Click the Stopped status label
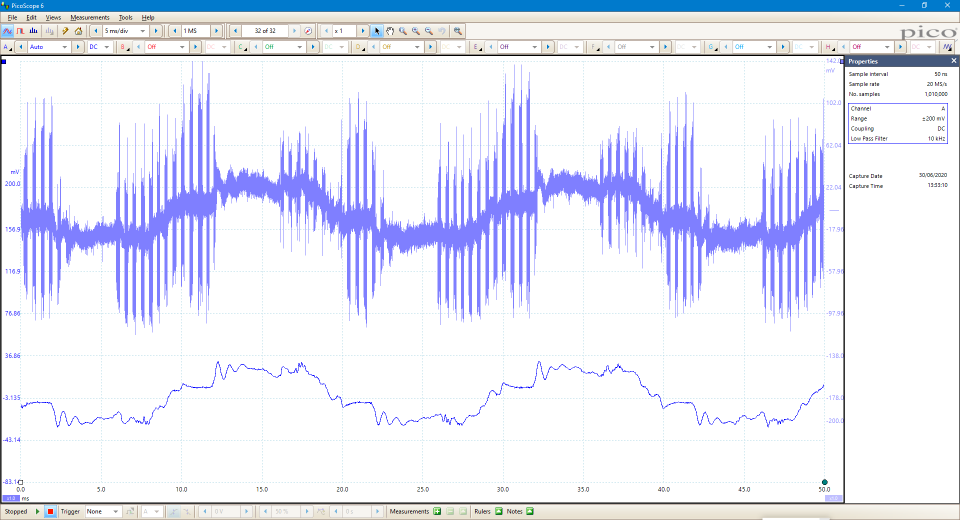Screen dimensions: 960x520 click(x=16, y=511)
